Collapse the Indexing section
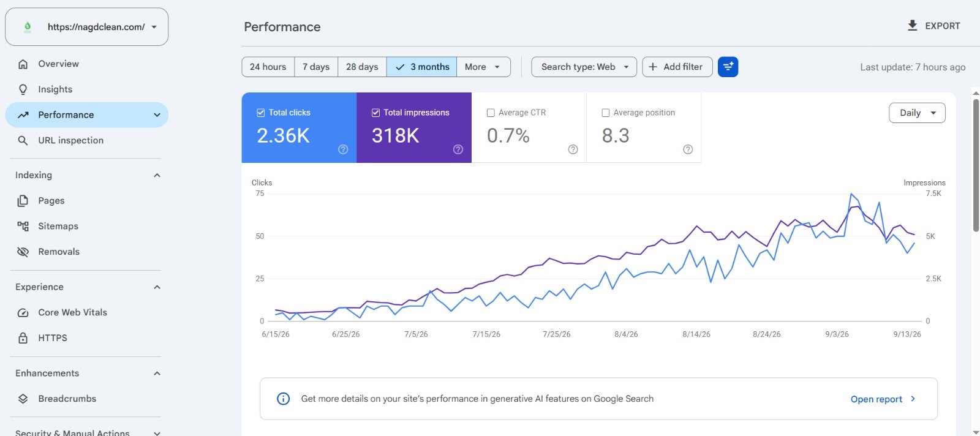The width and height of the screenshot is (980, 436). point(157,175)
